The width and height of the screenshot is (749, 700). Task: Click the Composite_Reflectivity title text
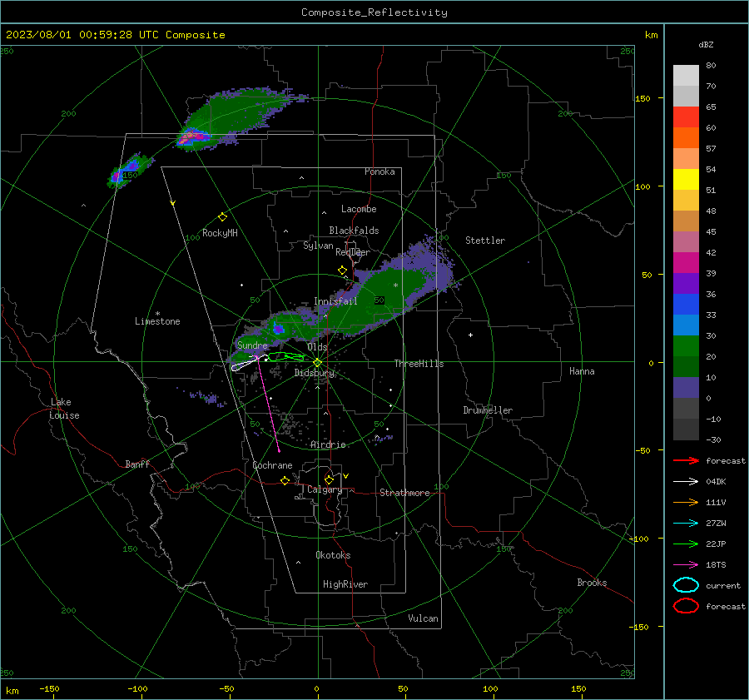click(374, 12)
